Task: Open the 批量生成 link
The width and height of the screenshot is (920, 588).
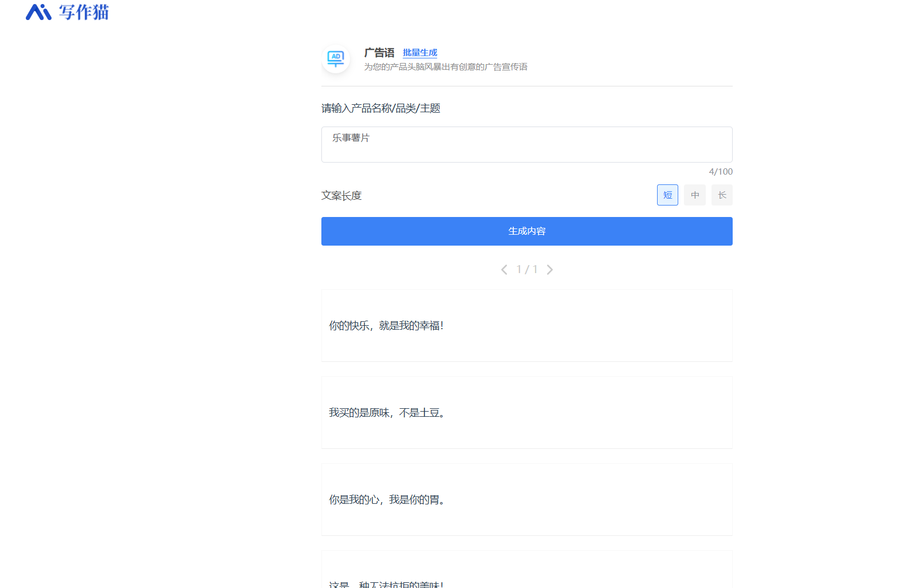Action: 420,53
